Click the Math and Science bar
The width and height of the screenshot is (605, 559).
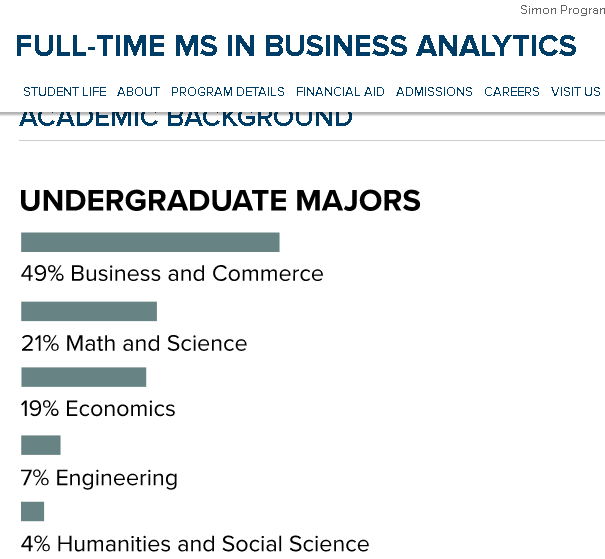tap(89, 311)
